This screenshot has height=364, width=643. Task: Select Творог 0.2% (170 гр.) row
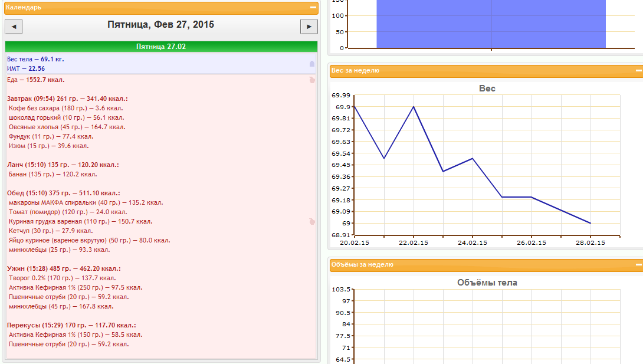pyautogui.click(x=63, y=278)
